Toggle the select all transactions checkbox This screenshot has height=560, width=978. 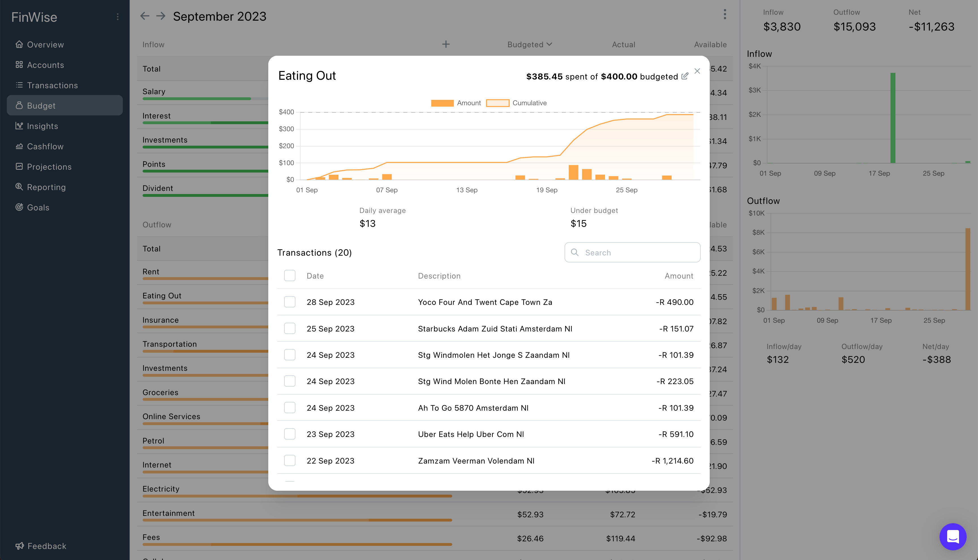[290, 276]
